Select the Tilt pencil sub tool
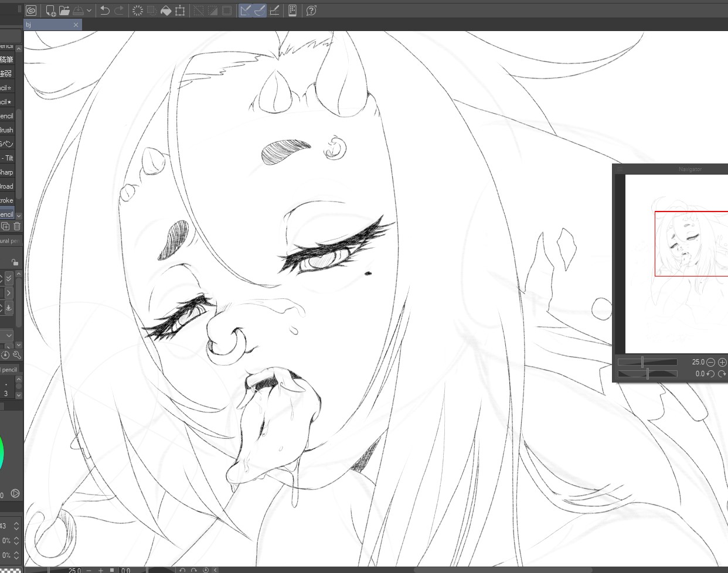Image resolution: width=728 pixels, height=573 pixels. [x=6, y=158]
